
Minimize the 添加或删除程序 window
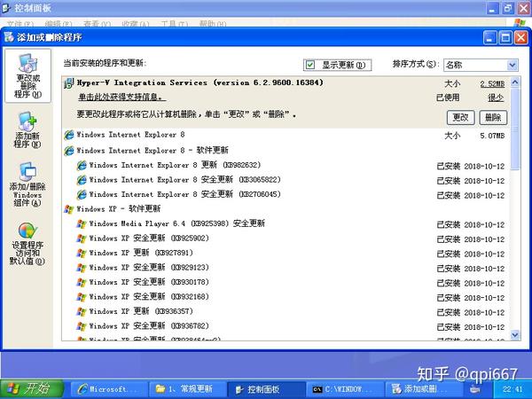coord(489,37)
